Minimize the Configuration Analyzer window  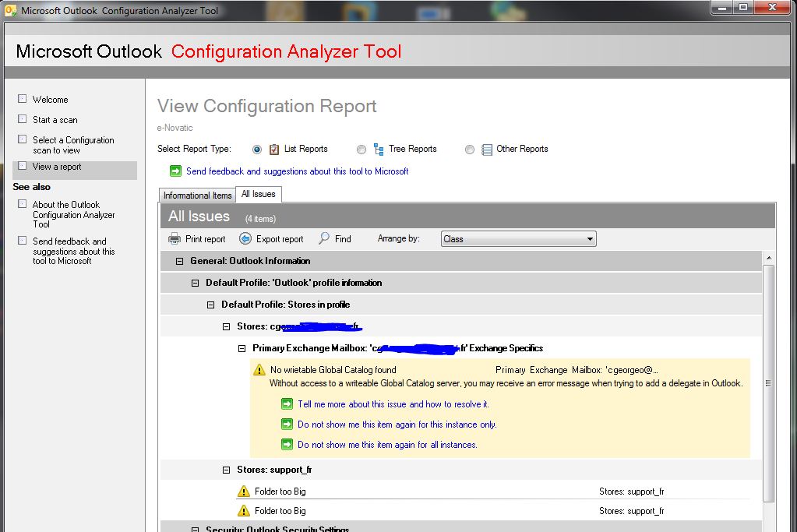[721, 7]
